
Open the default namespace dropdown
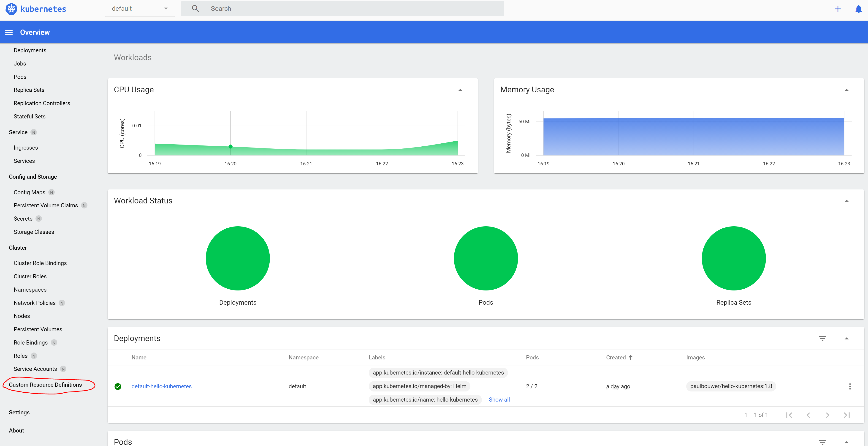coord(140,8)
